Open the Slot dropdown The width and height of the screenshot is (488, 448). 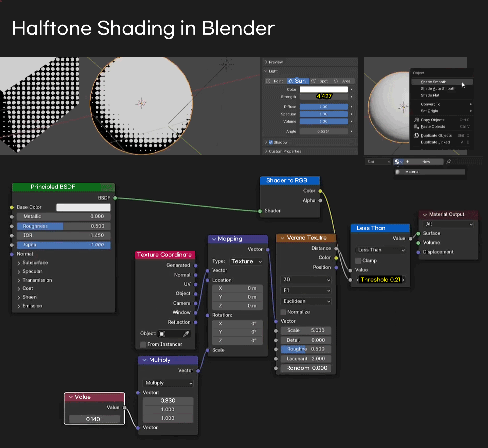click(378, 162)
